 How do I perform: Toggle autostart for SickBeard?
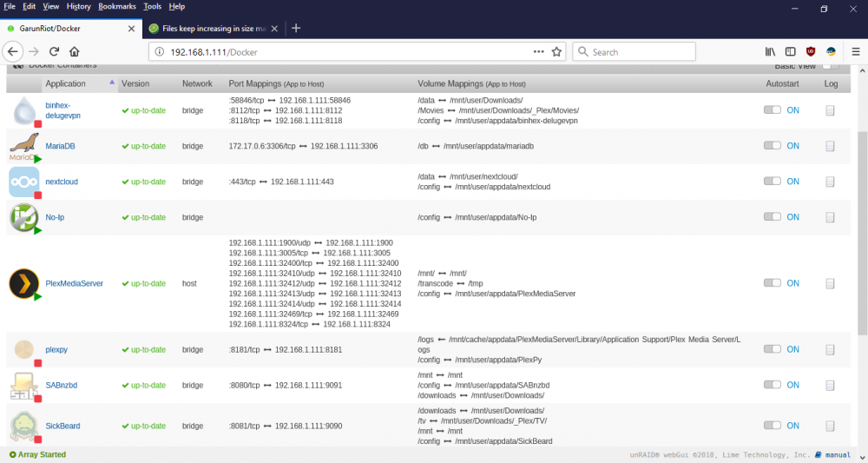[x=773, y=426]
